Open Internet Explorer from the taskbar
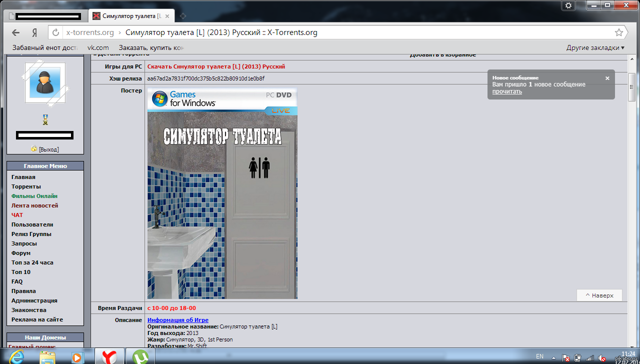The width and height of the screenshot is (640, 364). 17,356
